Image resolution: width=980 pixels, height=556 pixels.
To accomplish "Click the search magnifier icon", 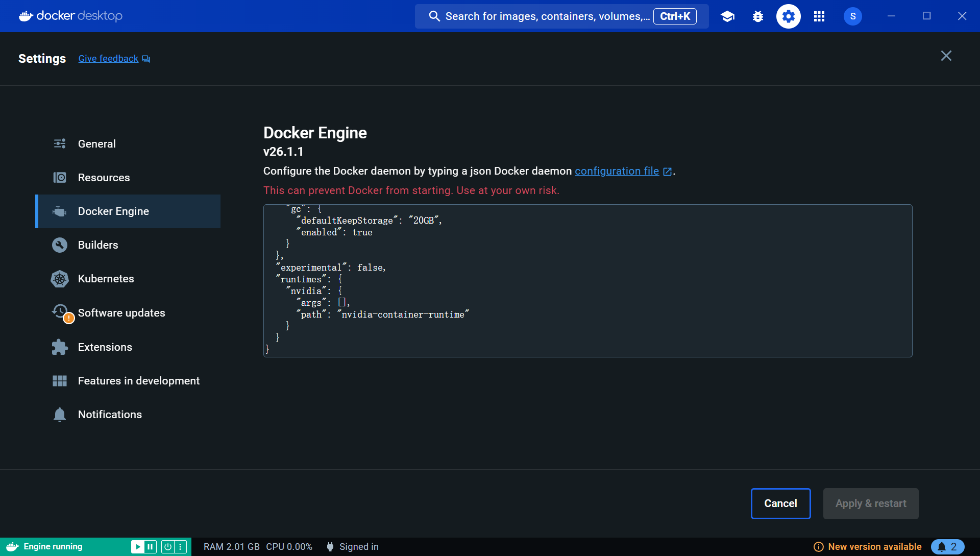I will click(434, 16).
